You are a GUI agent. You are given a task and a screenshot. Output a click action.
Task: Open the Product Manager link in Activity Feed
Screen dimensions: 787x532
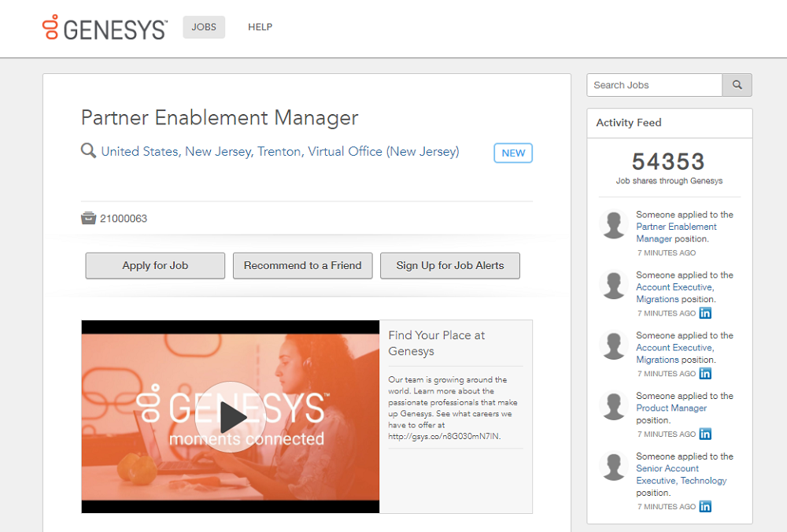click(x=671, y=408)
